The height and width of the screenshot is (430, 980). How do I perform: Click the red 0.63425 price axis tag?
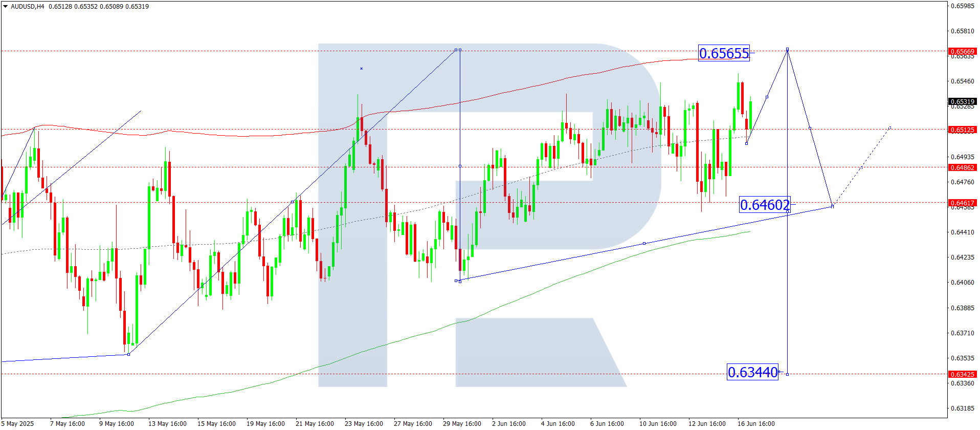(x=962, y=375)
